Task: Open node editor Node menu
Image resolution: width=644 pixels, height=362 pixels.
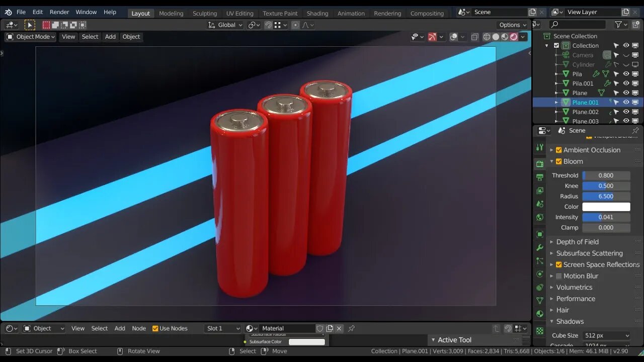Action: click(x=139, y=328)
